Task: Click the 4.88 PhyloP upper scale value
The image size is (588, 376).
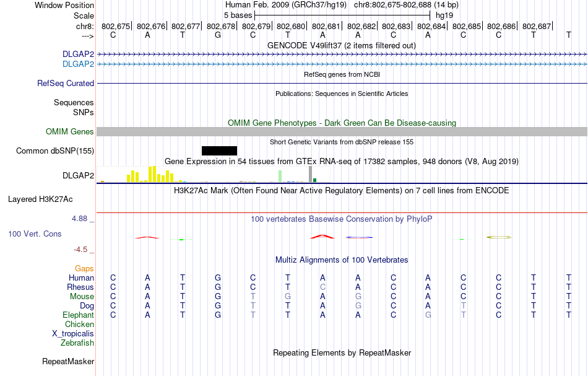Action: [x=79, y=219]
